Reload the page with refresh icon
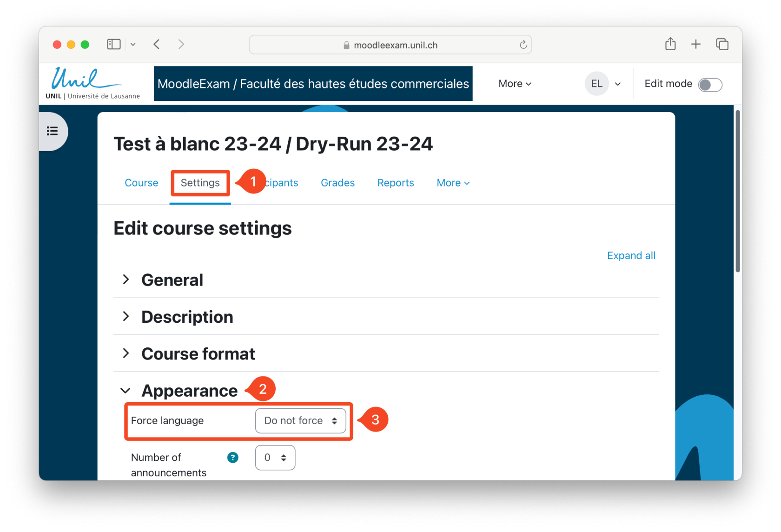 point(523,45)
